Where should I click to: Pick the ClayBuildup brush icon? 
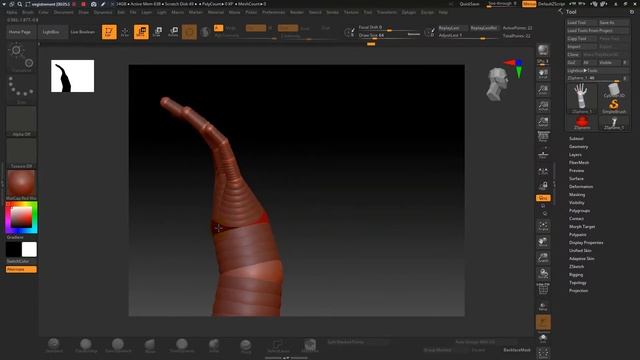click(86, 345)
